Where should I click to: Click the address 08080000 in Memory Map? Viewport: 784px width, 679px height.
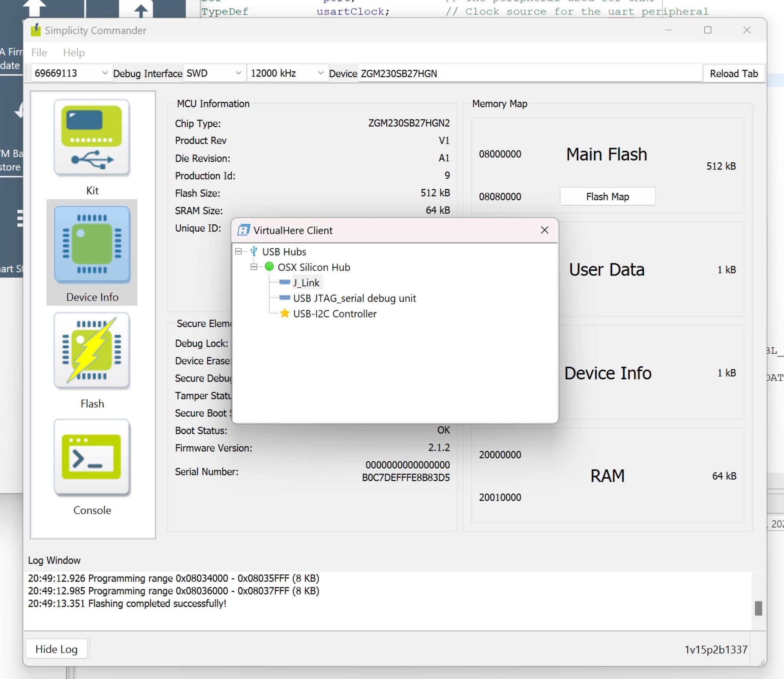coord(500,197)
